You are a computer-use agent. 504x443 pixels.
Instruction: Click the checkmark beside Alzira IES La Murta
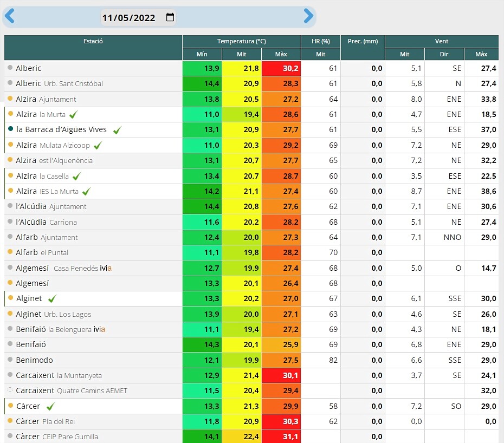click(x=87, y=192)
